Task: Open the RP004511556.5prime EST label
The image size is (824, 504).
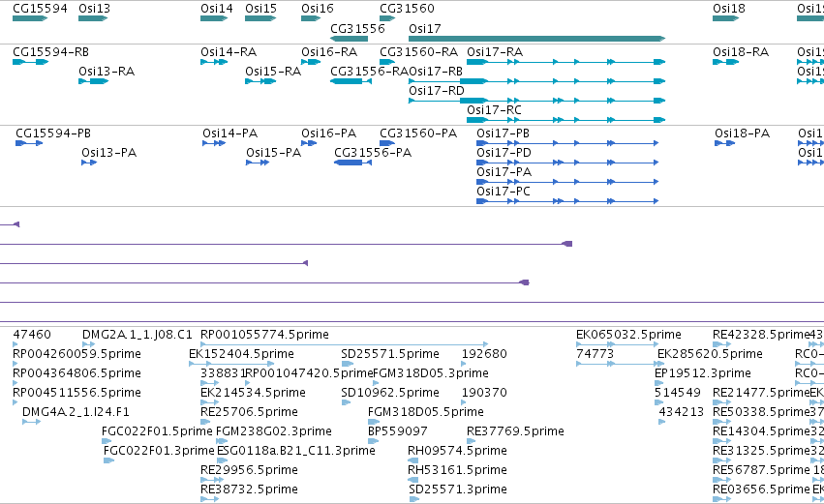Action: tap(76, 393)
